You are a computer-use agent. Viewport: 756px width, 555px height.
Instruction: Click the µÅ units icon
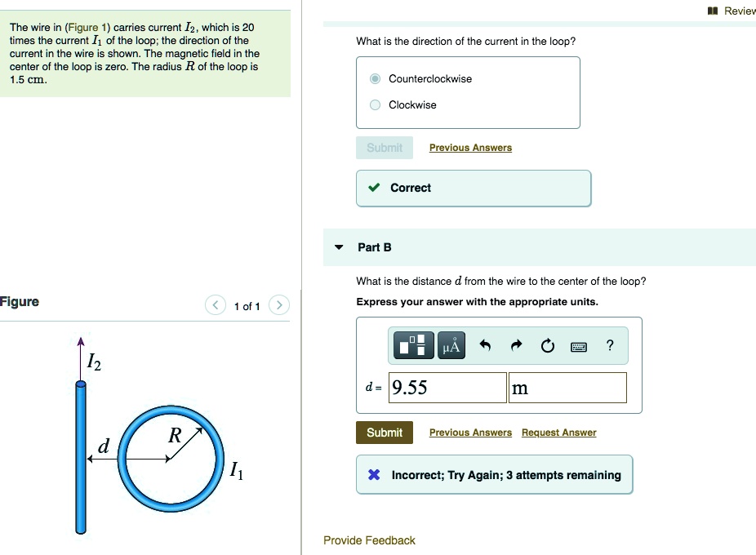(451, 344)
